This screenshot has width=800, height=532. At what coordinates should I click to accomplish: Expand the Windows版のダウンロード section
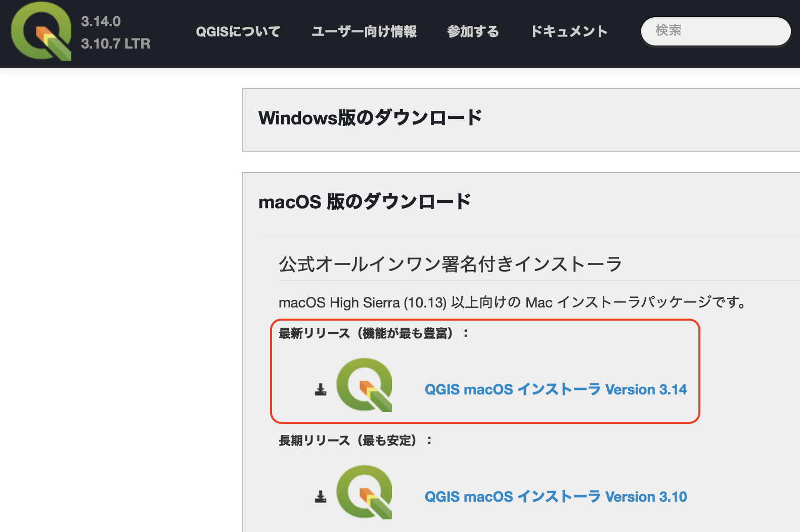click(370, 118)
